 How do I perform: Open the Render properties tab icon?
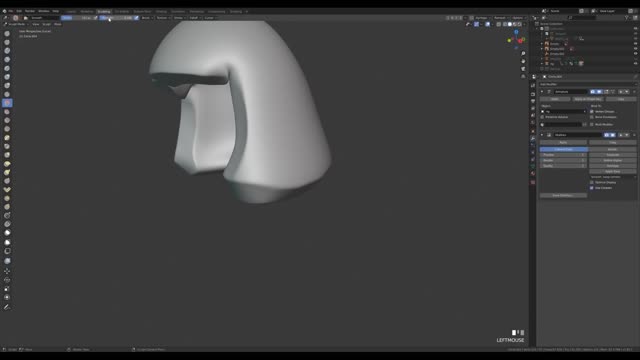tap(533, 94)
